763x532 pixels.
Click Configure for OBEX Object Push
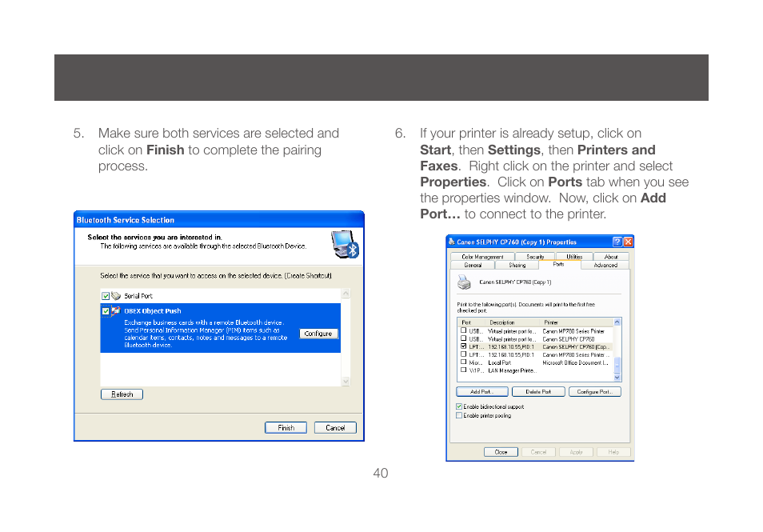[x=318, y=334]
